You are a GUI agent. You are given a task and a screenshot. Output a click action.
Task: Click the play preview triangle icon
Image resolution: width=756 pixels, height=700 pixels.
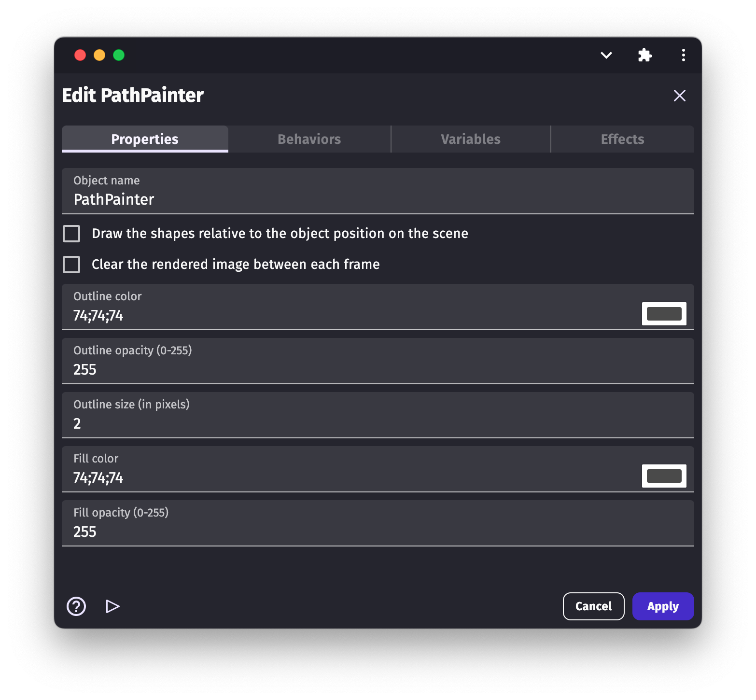click(112, 606)
